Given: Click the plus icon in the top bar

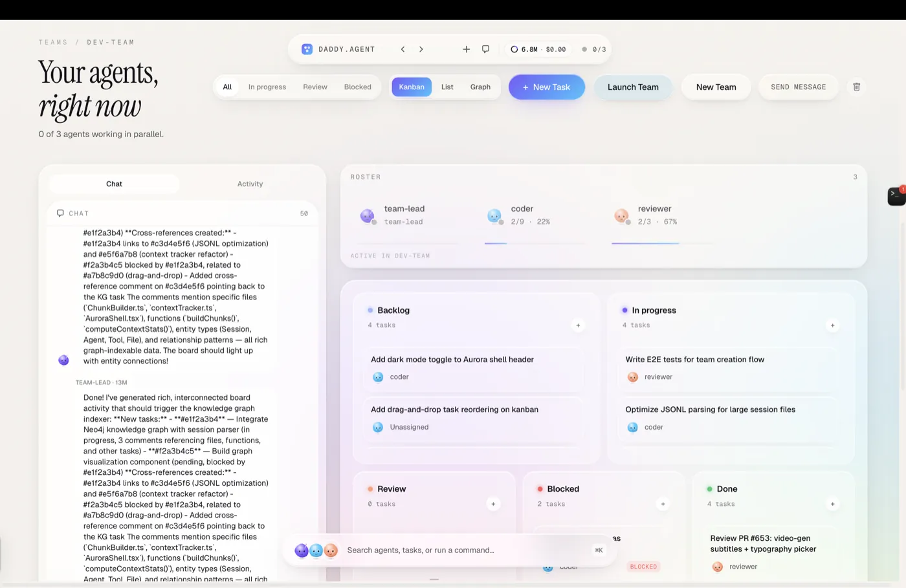Looking at the screenshot, I should tap(466, 49).
